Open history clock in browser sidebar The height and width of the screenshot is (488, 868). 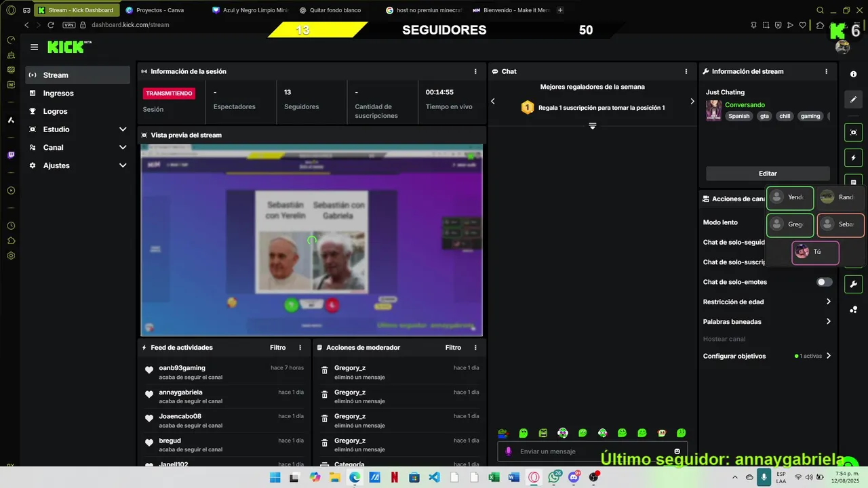click(11, 226)
